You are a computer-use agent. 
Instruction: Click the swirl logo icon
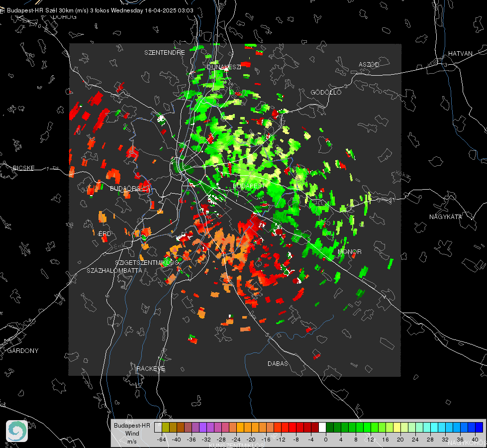[17, 431]
